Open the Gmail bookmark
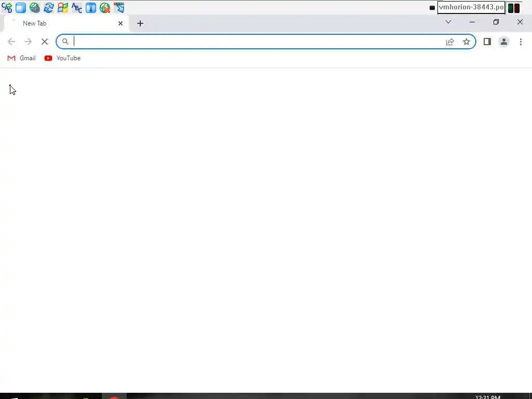Screen dimensions: 532x399 pyautogui.click(x=21, y=58)
